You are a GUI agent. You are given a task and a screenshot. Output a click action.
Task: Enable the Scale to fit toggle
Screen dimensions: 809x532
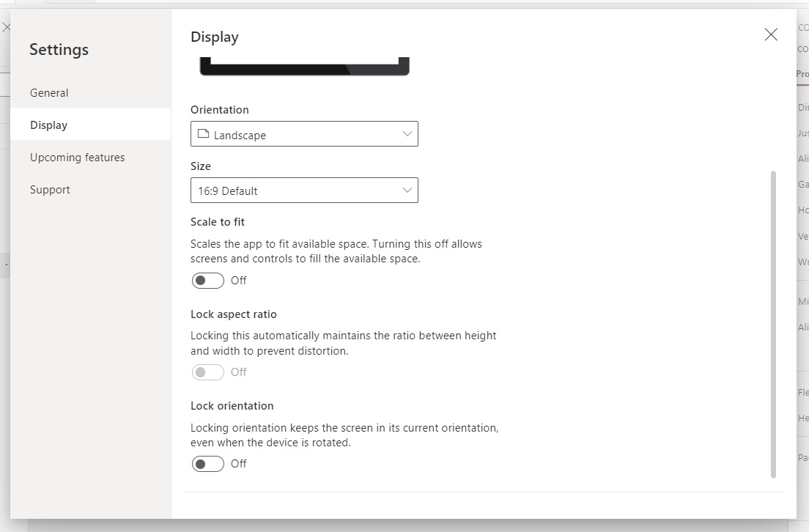(x=207, y=280)
